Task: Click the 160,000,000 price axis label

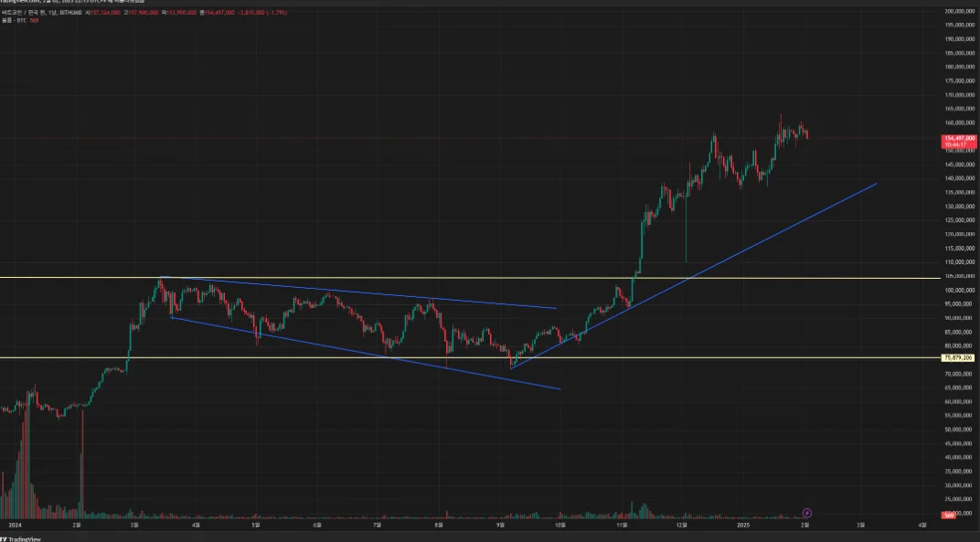Action: [960, 123]
